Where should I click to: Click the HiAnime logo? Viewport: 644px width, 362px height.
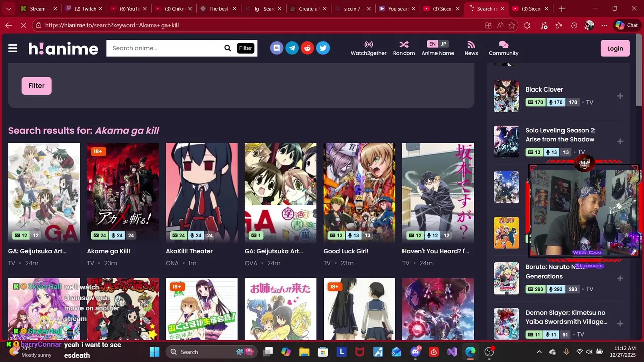(63, 48)
